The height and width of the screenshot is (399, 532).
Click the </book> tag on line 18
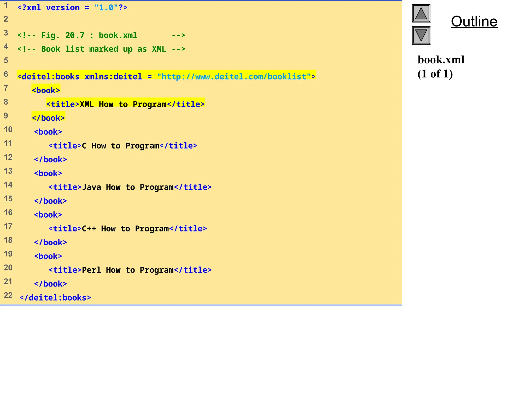(50, 242)
